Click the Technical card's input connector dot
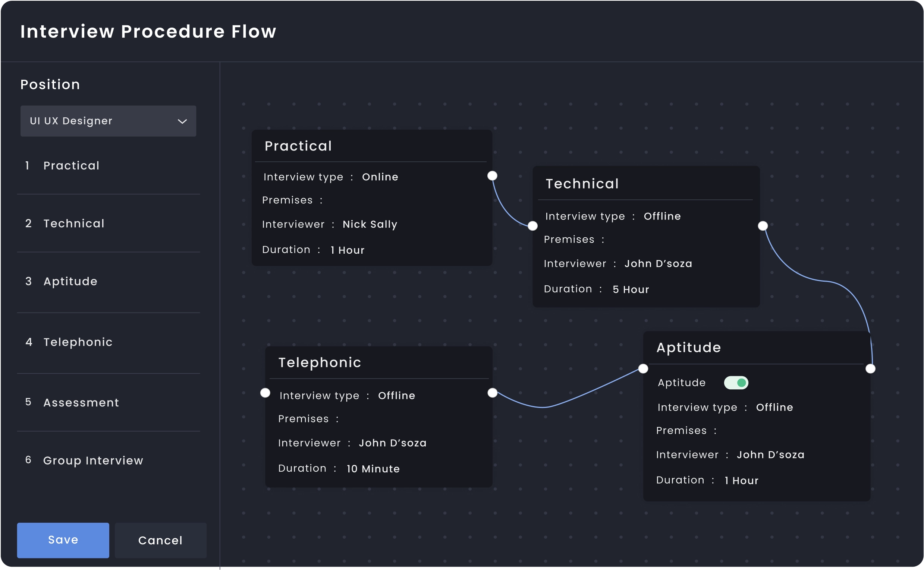This screenshot has height=570, width=924. pos(532,226)
